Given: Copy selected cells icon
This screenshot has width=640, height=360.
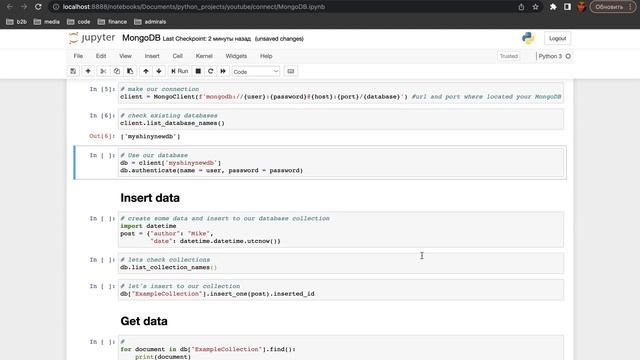Looking at the screenshot, I should tap(117, 71).
